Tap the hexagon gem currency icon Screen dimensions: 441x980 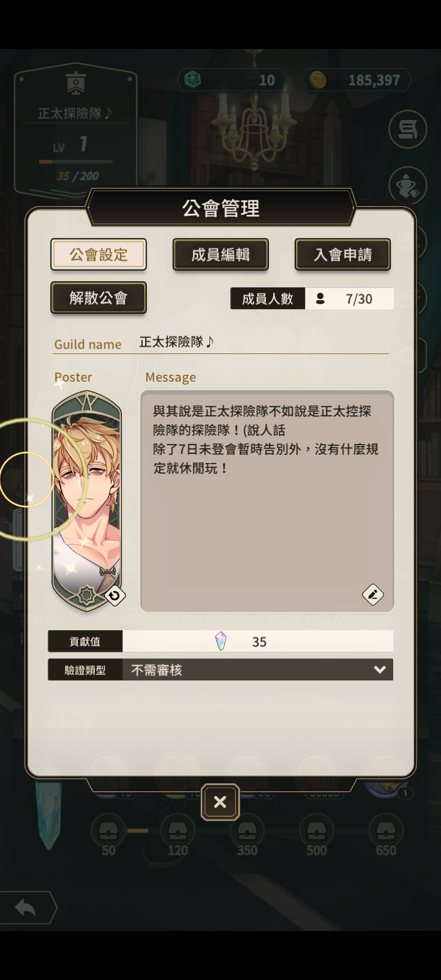(x=193, y=80)
